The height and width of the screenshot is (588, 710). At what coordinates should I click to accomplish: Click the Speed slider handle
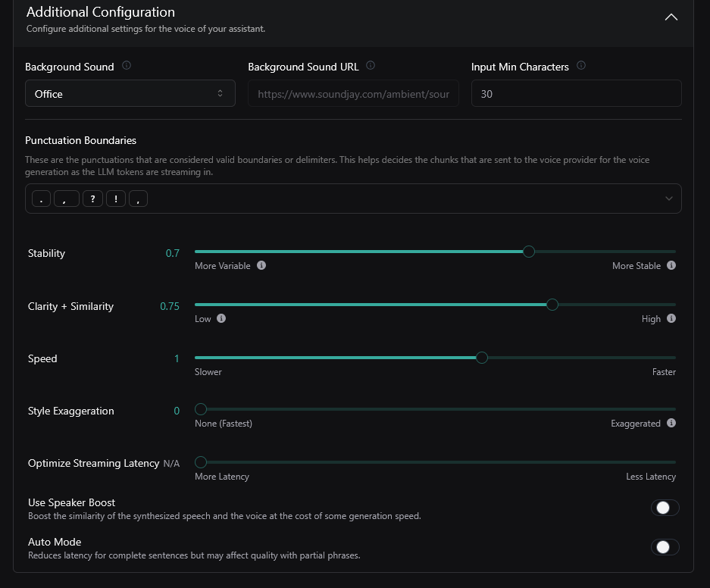coord(481,358)
